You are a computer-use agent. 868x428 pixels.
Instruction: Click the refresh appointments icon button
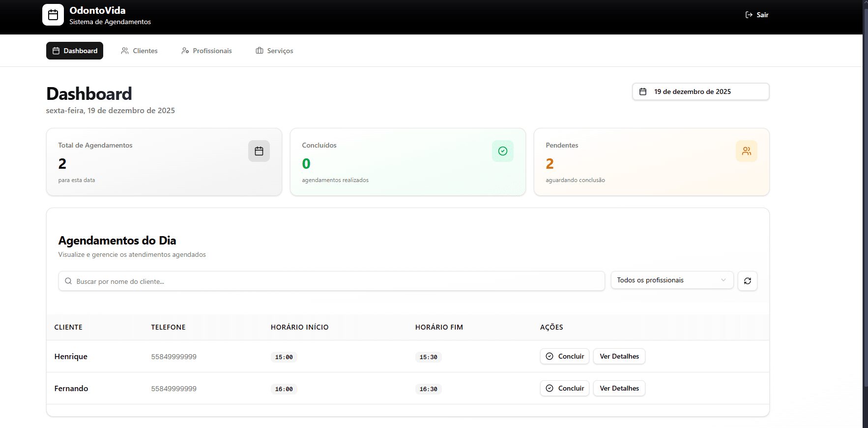tap(748, 281)
